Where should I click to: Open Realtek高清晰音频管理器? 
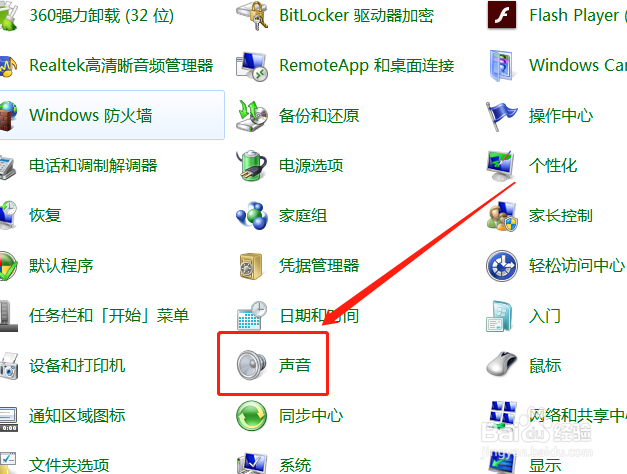[x=121, y=65]
